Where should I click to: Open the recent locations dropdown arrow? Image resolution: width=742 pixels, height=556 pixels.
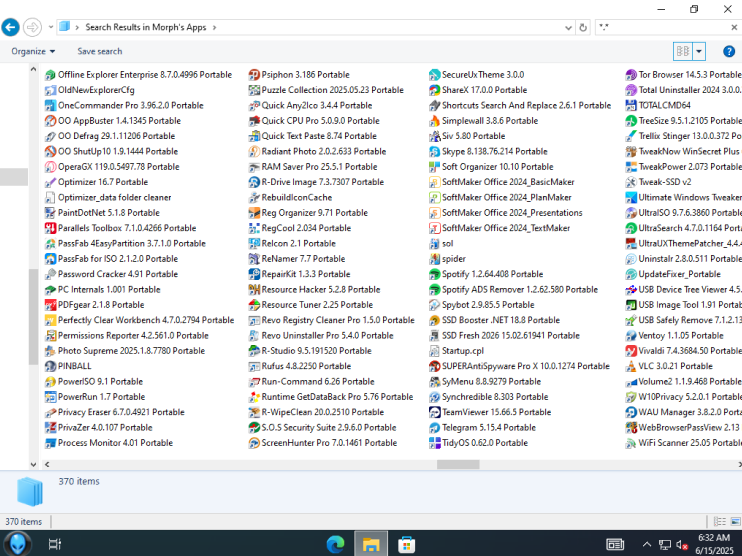click(x=51, y=27)
